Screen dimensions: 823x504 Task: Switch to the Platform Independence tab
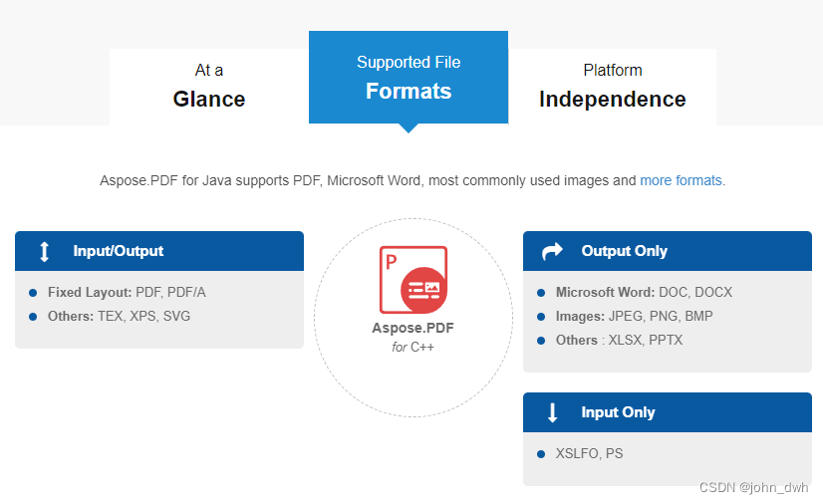[613, 87]
